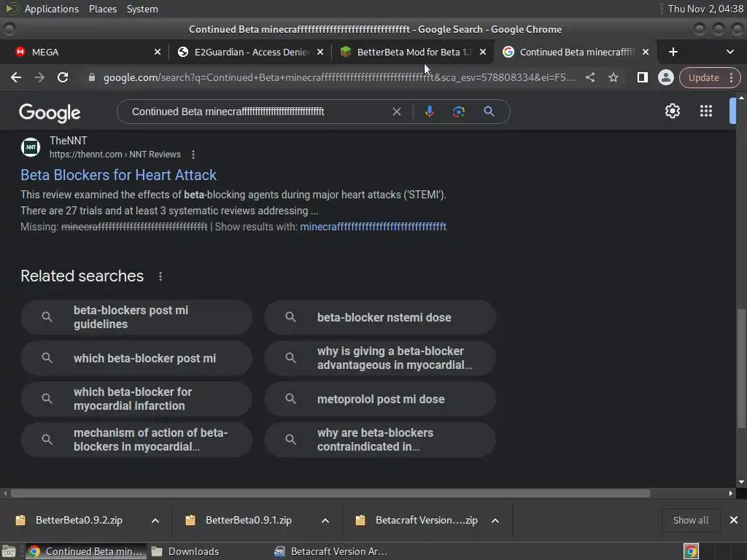Clear the search query text
Screen dimensions: 747x560
tap(396, 112)
